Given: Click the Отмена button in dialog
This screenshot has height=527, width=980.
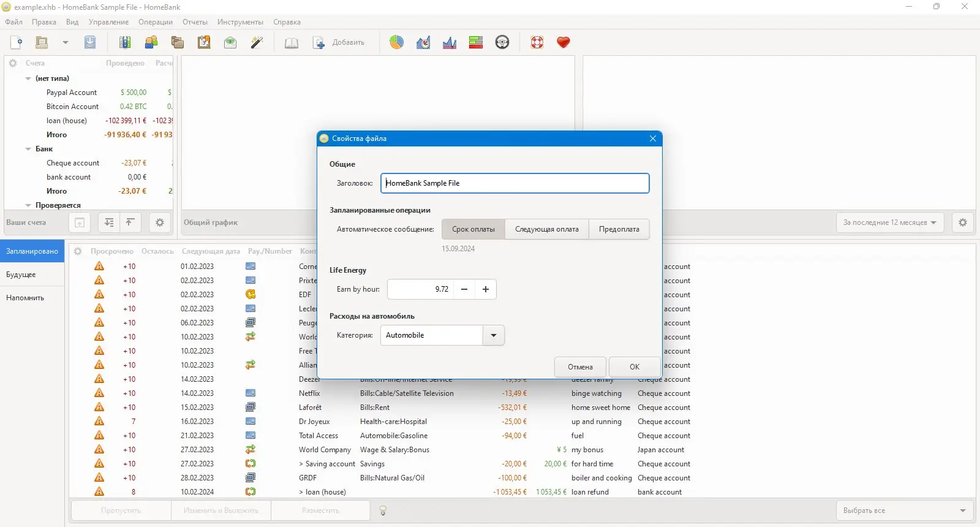Looking at the screenshot, I should point(580,367).
